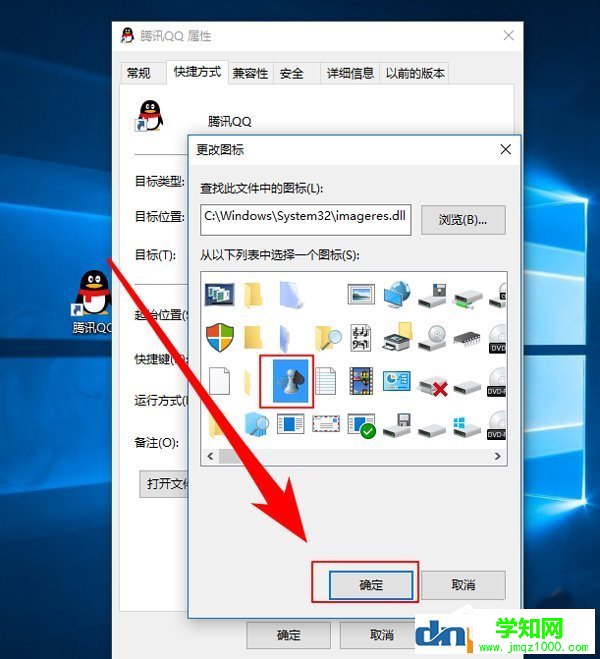Pick the window with green checkmark icon
The height and width of the screenshot is (659, 600).
coord(362,425)
